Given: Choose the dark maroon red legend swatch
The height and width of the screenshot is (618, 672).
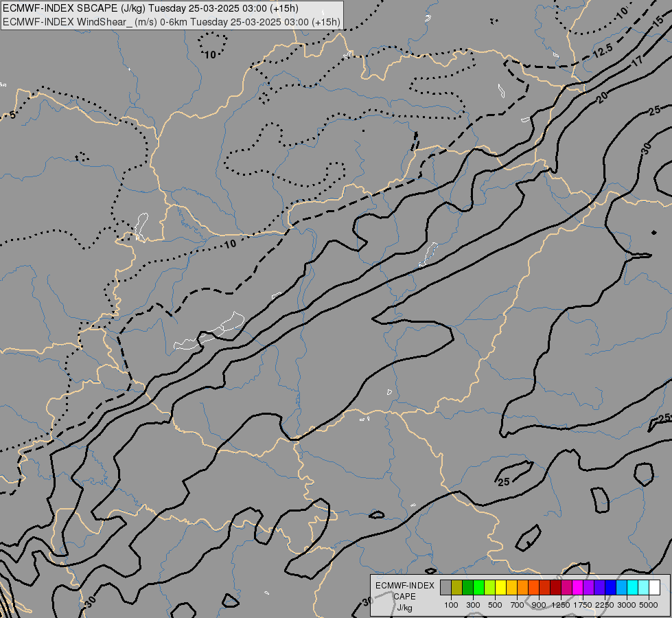Looking at the screenshot, I should 556,588.
